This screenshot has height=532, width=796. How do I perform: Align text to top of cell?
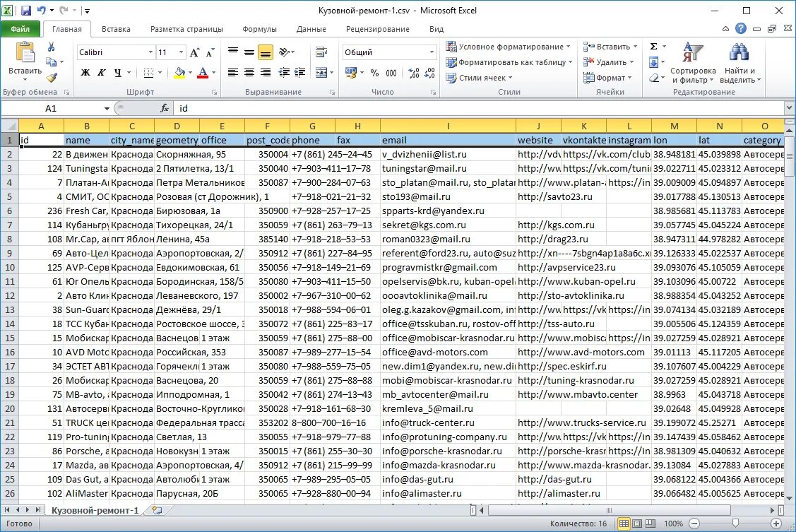tap(233, 52)
